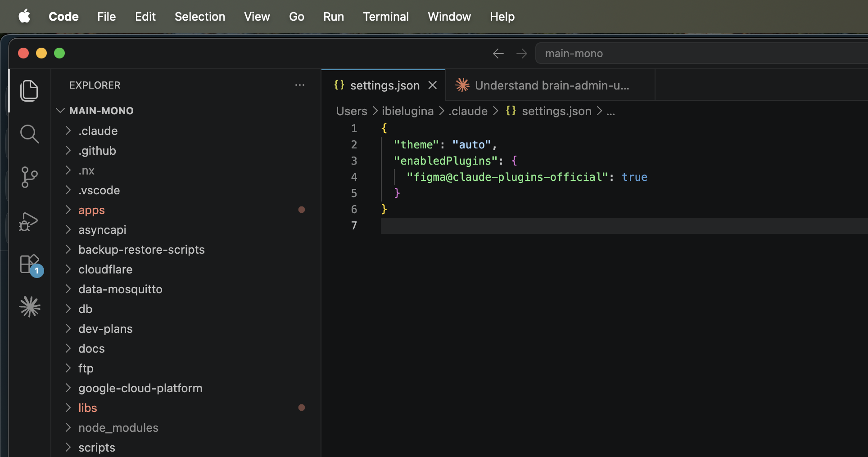Click ibielugina in the breadcrumb

[407, 111]
